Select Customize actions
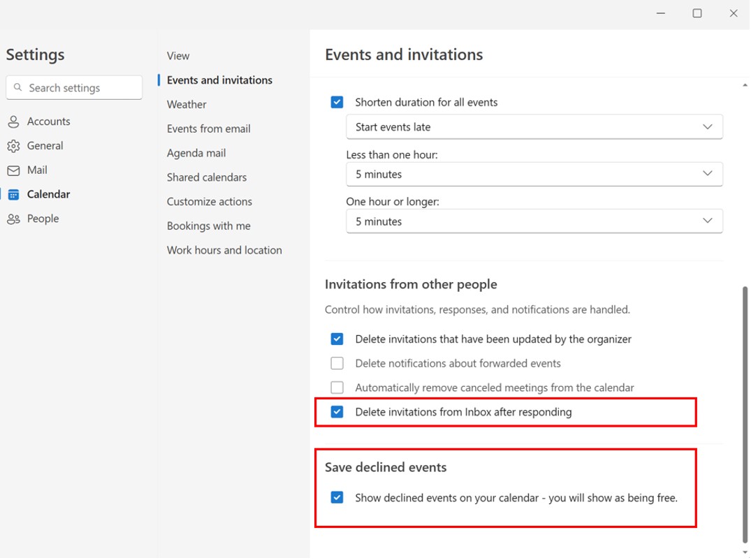The height and width of the screenshot is (560, 751). tap(209, 202)
